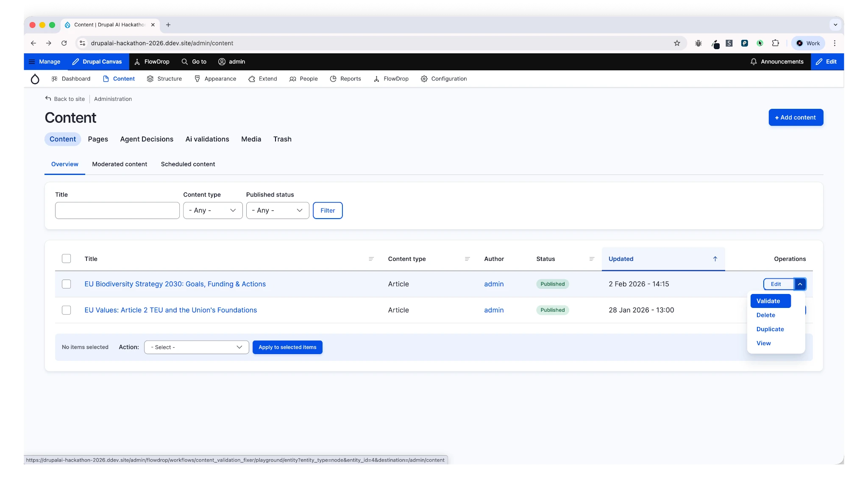Check the EU Values article row checkbox
Viewport: 868px width, 496px height.
pos(67,310)
